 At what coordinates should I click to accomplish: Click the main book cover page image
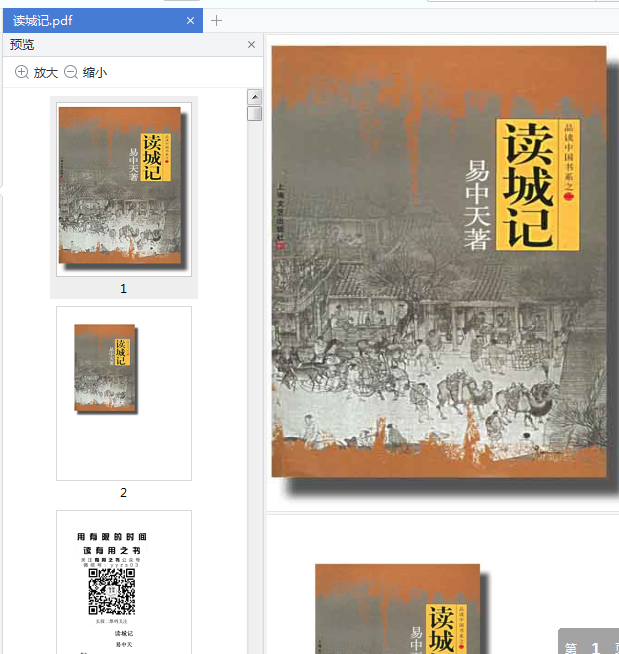tap(439, 262)
